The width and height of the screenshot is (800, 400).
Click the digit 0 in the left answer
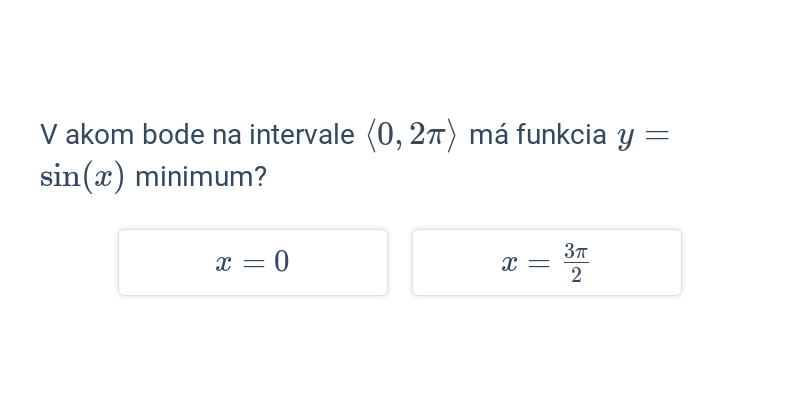click(x=282, y=262)
